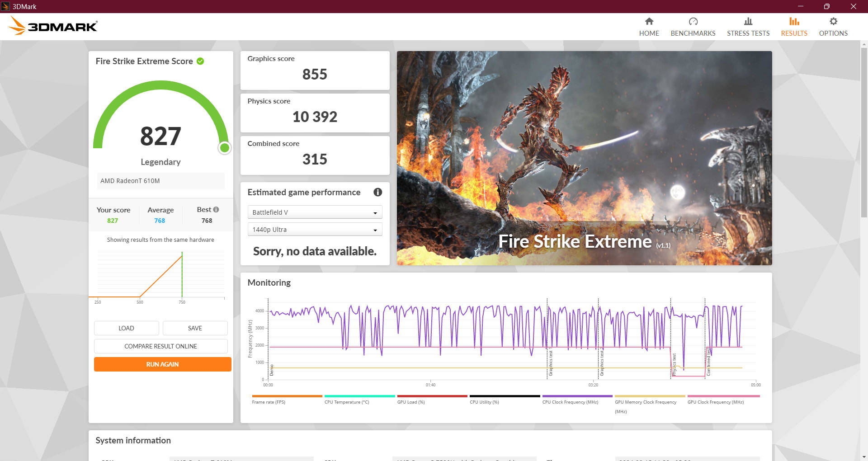868x461 pixels.
Task: Click the 3DMark app icon in title bar
Action: point(5,6)
